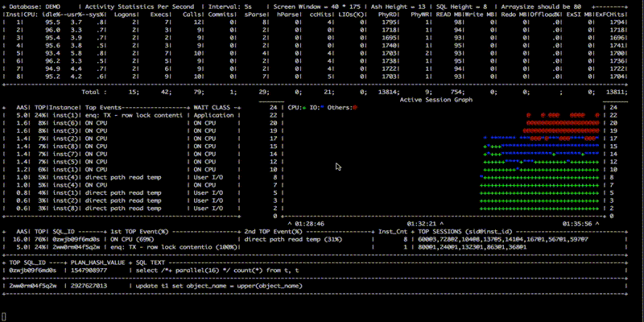Click the 'READ MB' column header

point(450,14)
